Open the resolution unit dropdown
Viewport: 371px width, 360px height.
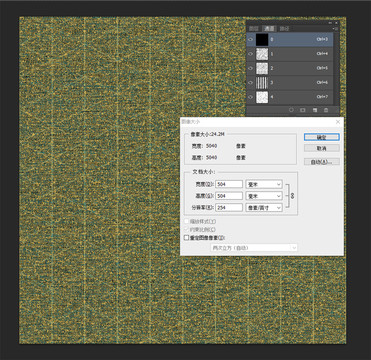pos(264,208)
